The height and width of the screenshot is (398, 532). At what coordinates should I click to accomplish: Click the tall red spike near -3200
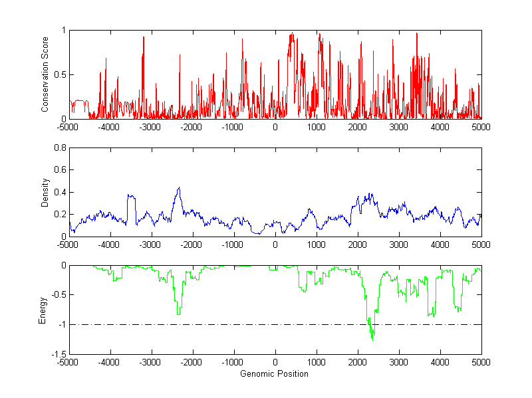click(x=144, y=38)
